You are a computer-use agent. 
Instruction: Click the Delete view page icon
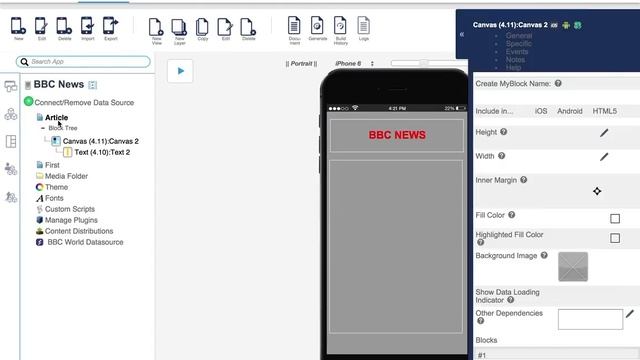point(248,28)
